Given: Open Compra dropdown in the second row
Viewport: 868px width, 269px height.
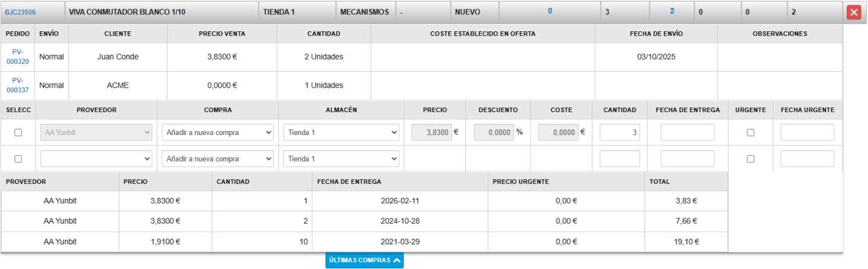Looking at the screenshot, I should pos(218,159).
